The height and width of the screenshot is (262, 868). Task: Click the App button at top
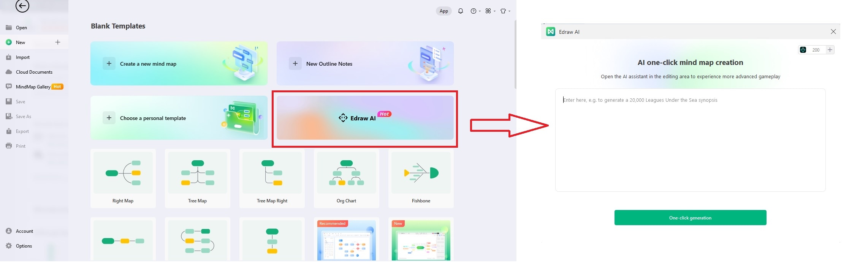444,11
